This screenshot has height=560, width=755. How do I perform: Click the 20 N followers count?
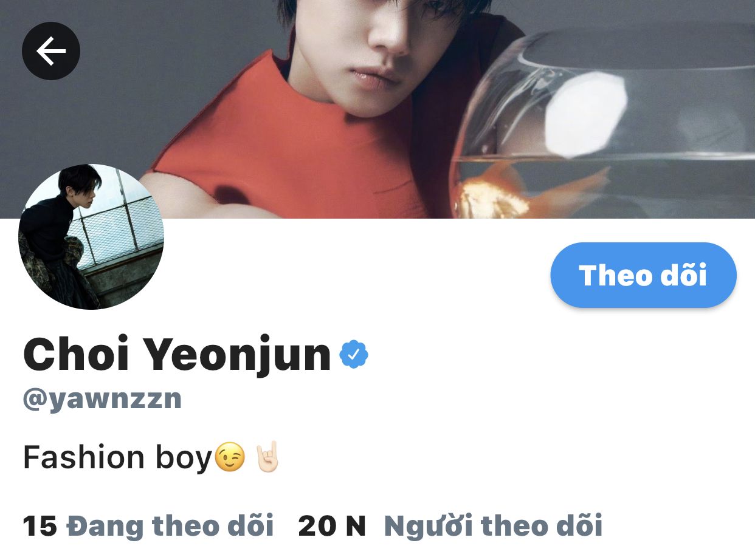(x=332, y=525)
